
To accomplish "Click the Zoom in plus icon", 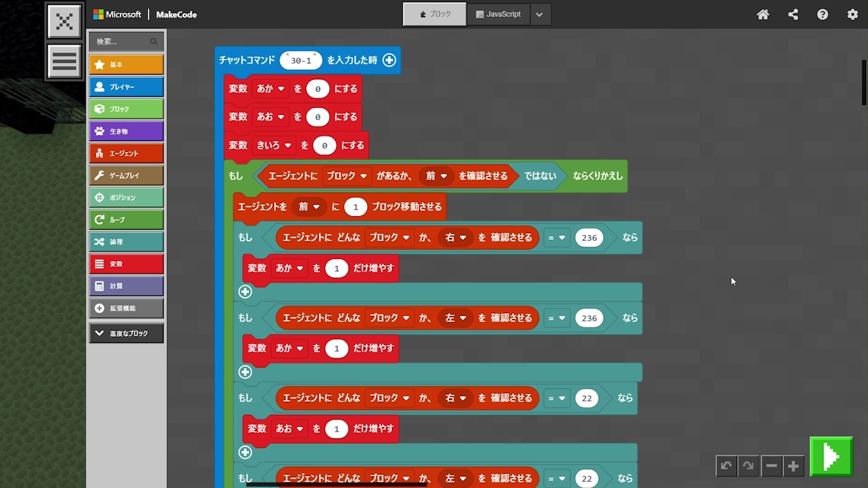I will [x=793, y=466].
